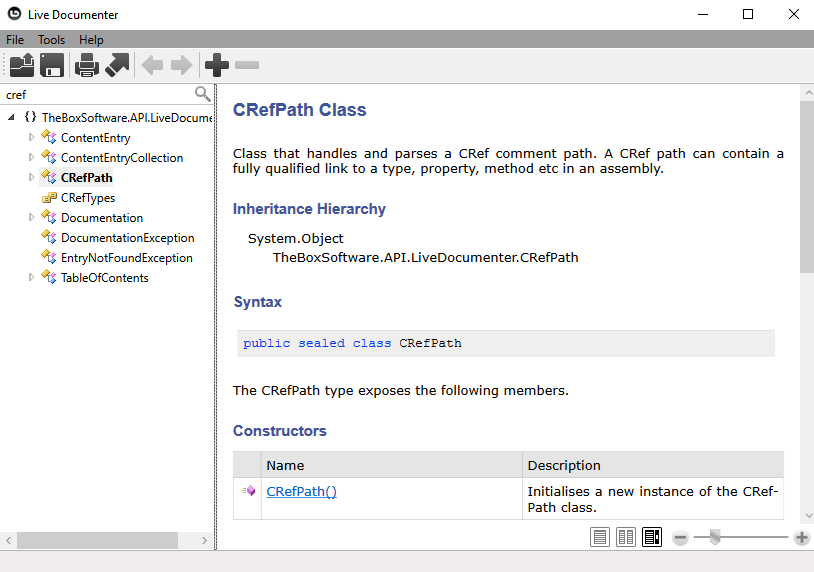Image resolution: width=814 pixels, height=572 pixels.
Task: Select DocumentationException in the tree
Action: pyautogui.click(x=128, y=238)
